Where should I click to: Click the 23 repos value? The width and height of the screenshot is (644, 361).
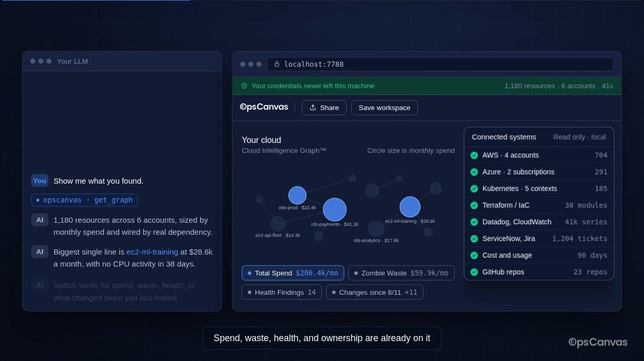pos(590,272)
